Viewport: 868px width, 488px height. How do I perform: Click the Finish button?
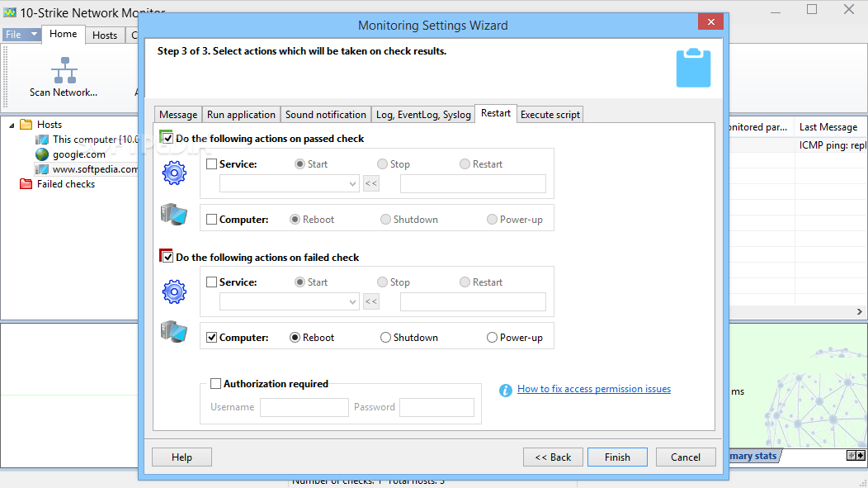click(617, 457)
